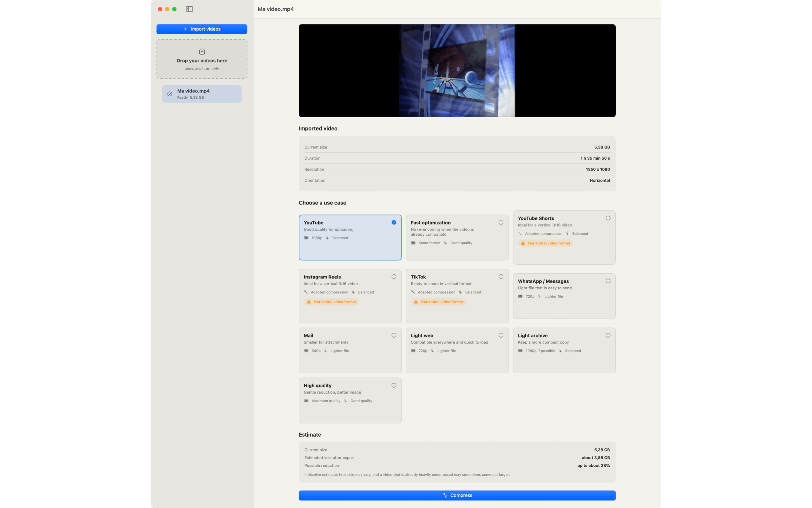The height and width of the screenshot is (508, 812).
Task: Click the 'Light archive' card title
Action: (x=533, y=336)
